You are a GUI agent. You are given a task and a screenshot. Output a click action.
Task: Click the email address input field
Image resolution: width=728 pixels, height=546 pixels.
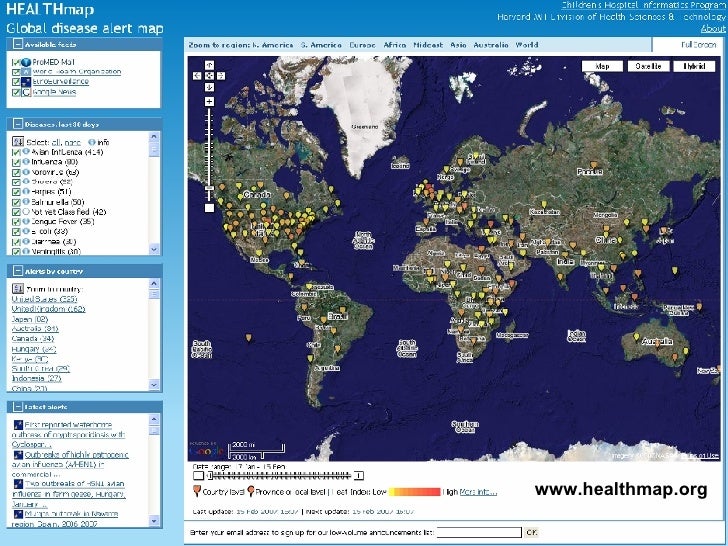[x=479, y=533]
